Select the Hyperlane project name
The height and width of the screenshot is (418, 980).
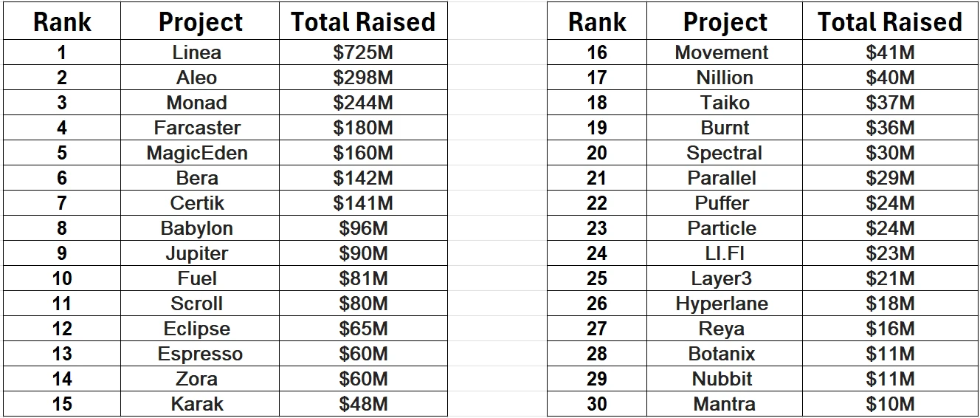pyautogui.click(x=722, y=304)
